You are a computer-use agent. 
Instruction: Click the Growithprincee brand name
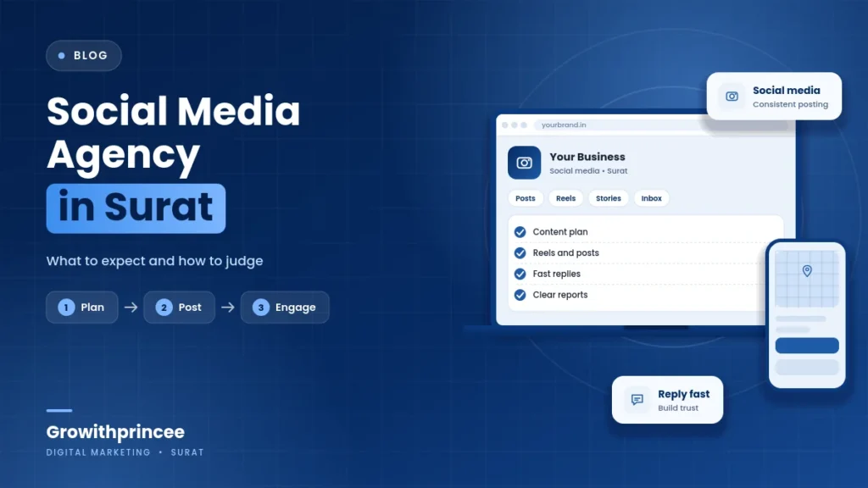tap(115, 431)
